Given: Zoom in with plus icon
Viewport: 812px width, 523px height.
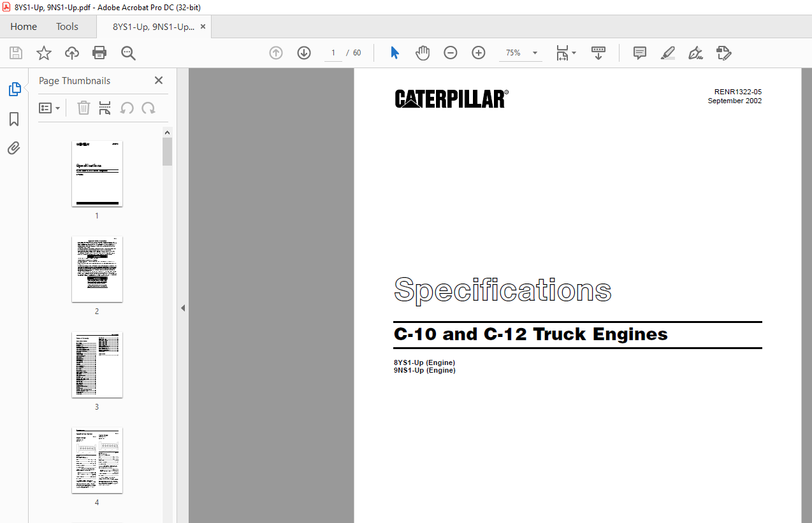Looking at the screenshot, I should (479, 53).
